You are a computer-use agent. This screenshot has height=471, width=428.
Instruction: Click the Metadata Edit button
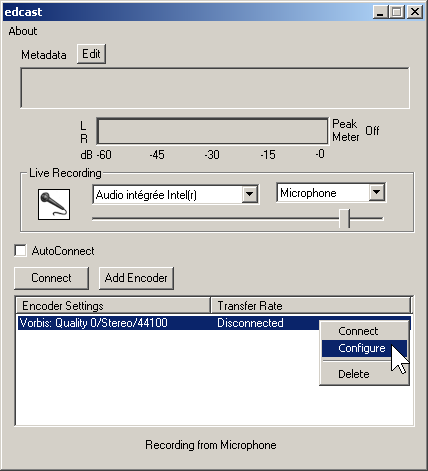pos(91,54)
